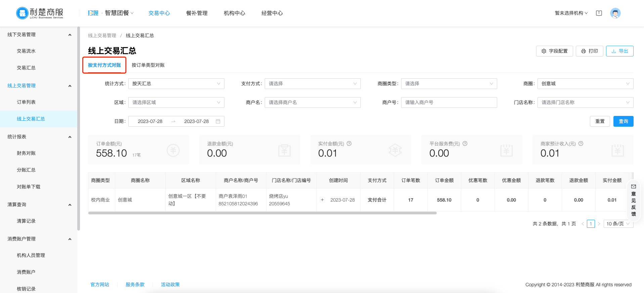The height and width of the screenshot is (293, 644).
Task: Switch to 按支付方式对账 tab
Action: click(x=104, y=65)
